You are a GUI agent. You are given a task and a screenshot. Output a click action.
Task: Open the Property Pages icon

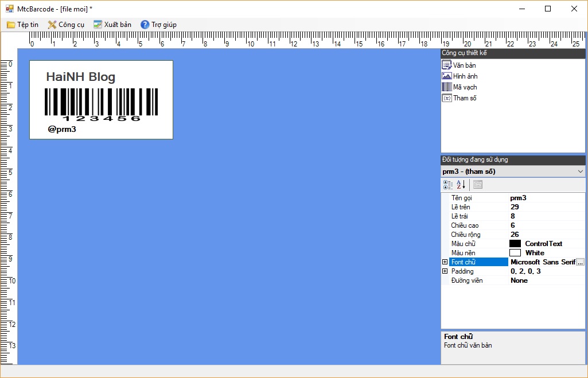coord(477,185)
